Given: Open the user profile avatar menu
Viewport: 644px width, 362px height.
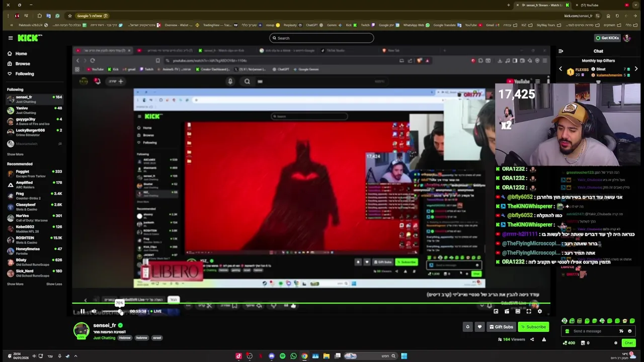Looking at the screenshot, I should pos(627,38).
